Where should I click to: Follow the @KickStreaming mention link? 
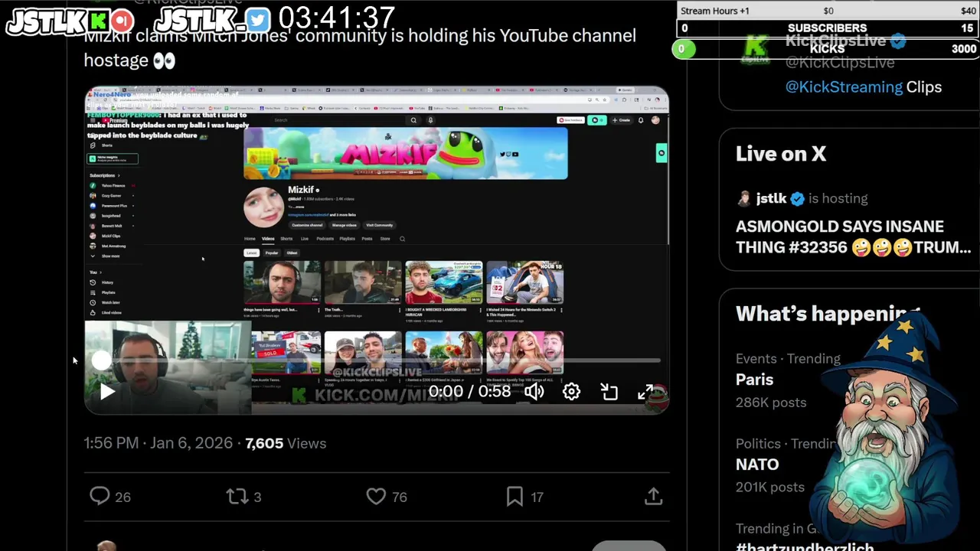844,86
